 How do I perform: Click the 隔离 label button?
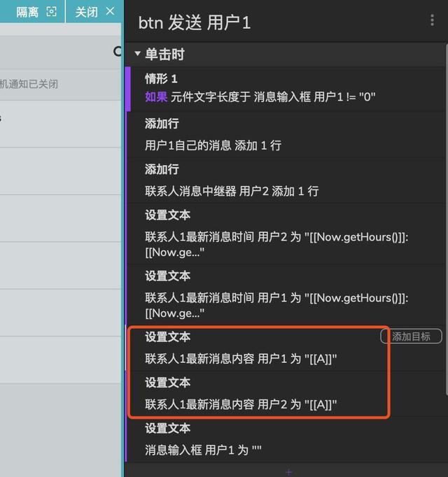click(x=27, y=12)
